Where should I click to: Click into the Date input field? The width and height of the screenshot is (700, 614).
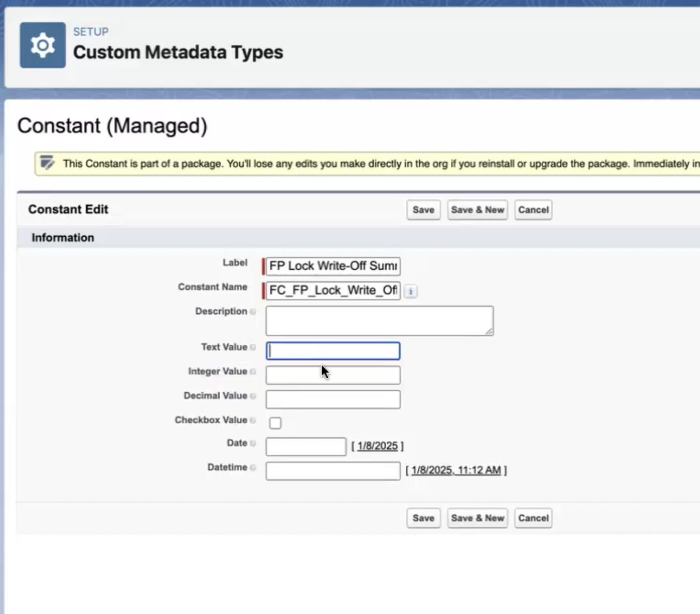[306, 447]
